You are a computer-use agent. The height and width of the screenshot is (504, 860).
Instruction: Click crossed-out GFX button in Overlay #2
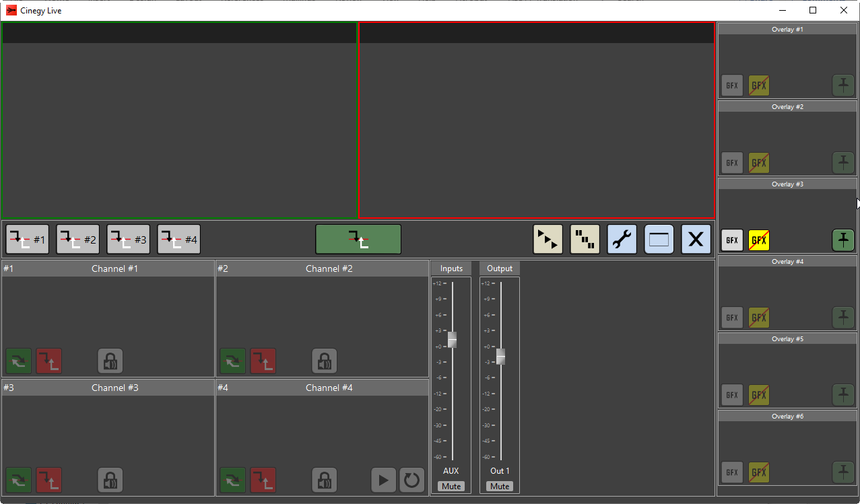point(759,163)
